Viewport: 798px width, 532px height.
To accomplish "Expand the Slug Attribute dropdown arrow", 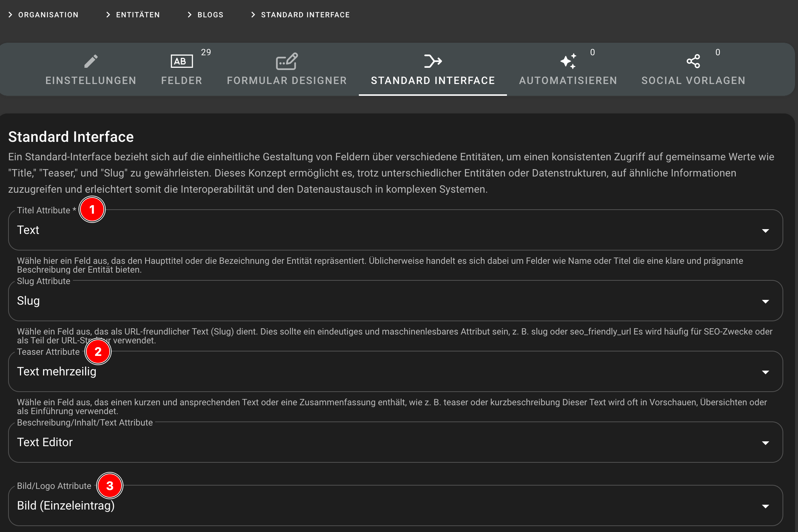I will [x=765, y=301].
